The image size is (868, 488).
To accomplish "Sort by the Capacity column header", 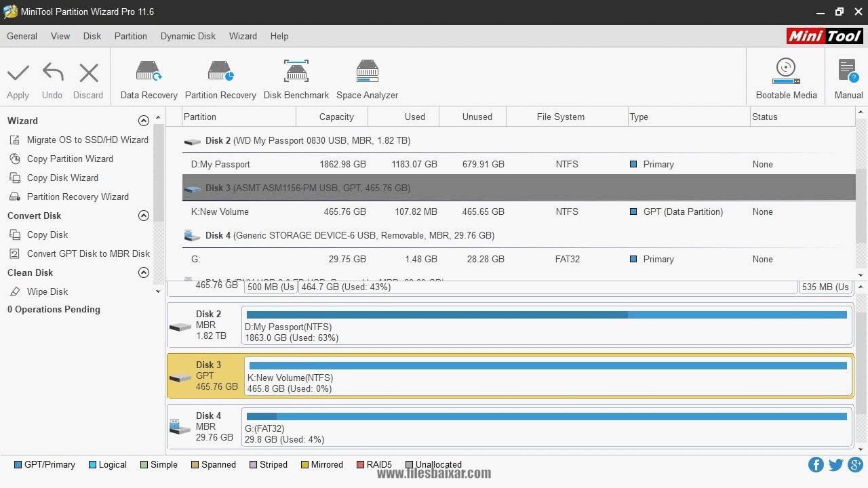I will 332,117.
